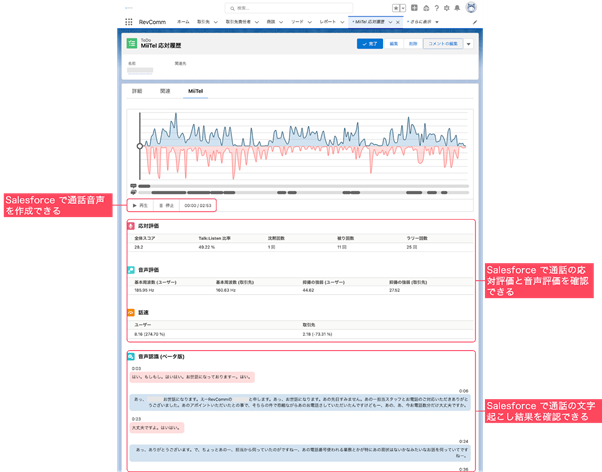Click the ラリー回数 value 25 回
602x472 pixels.
(412, 247)
